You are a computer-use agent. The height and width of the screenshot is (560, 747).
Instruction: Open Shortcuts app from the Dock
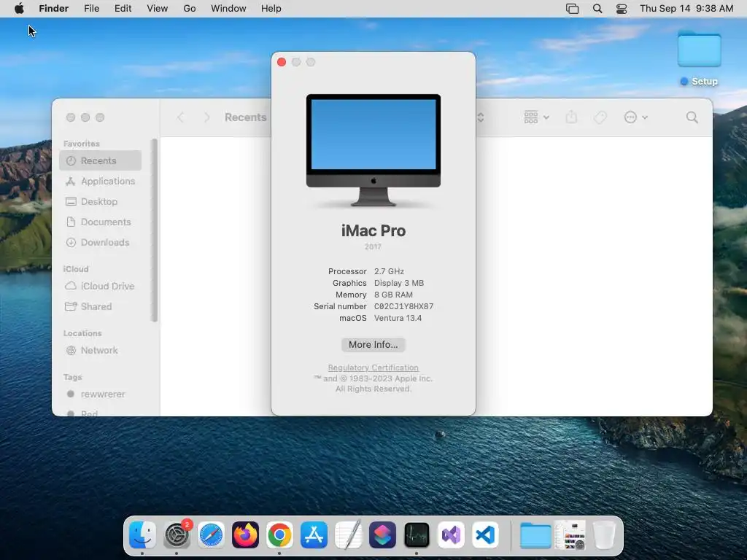pos(382,534)
